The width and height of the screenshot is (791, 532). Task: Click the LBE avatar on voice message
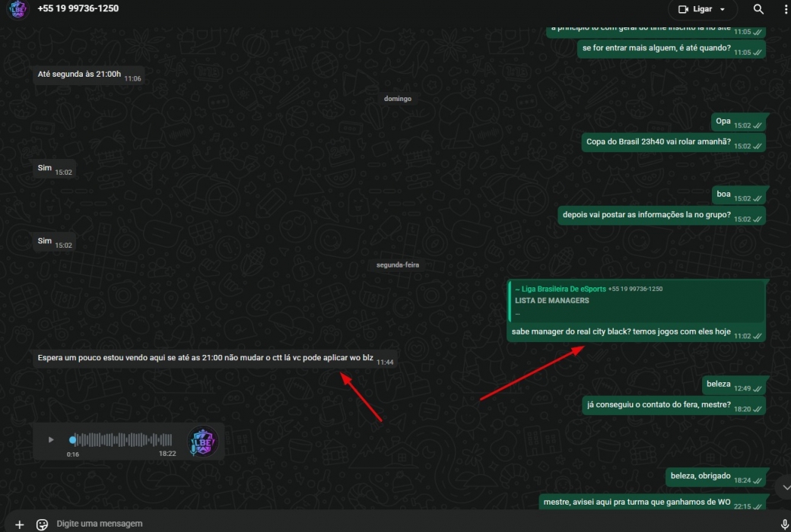click(202, 441)
